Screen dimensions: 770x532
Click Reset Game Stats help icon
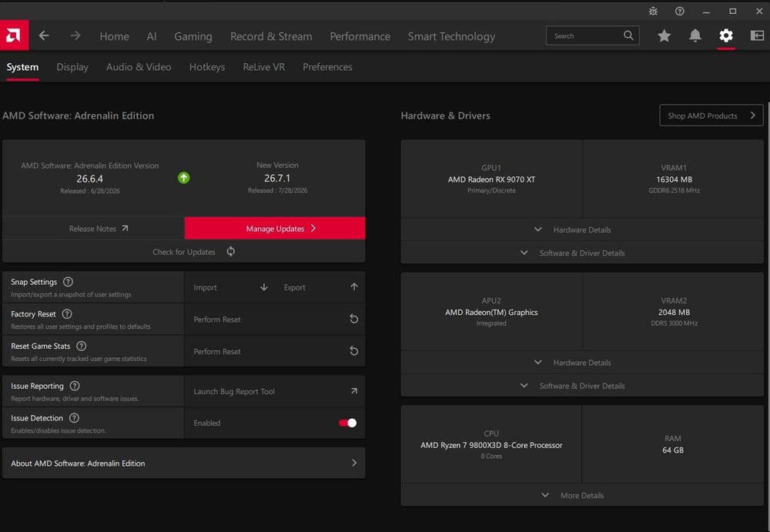tap(82, 346)
